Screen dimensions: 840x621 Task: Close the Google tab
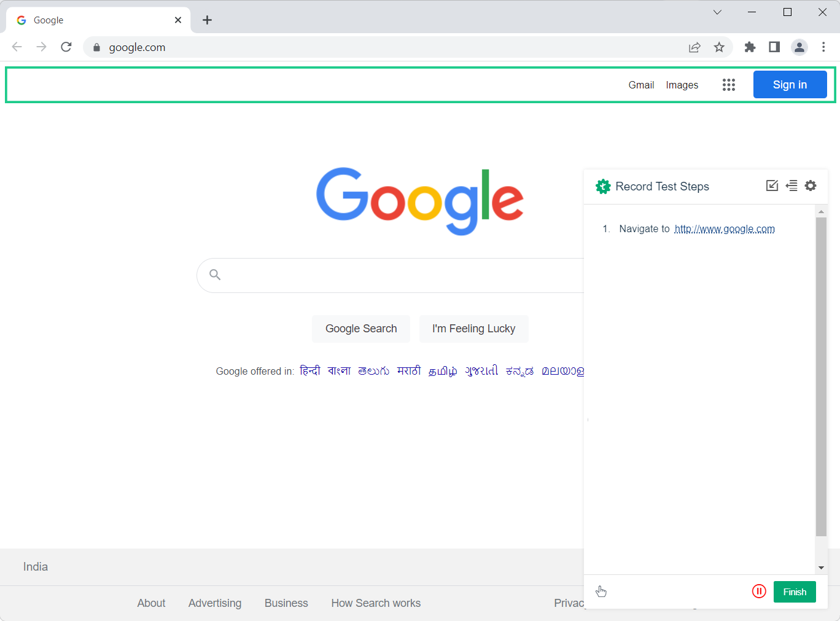tap(178, 20)
